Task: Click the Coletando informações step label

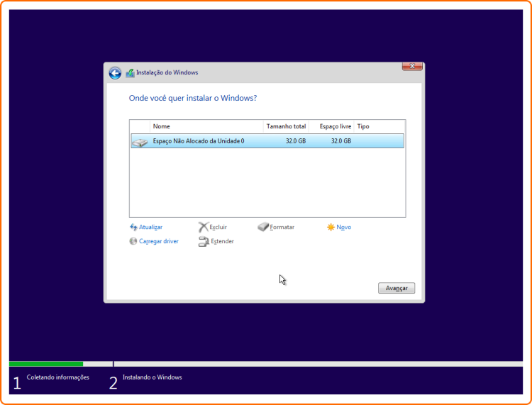Action: tap(58, 377)
